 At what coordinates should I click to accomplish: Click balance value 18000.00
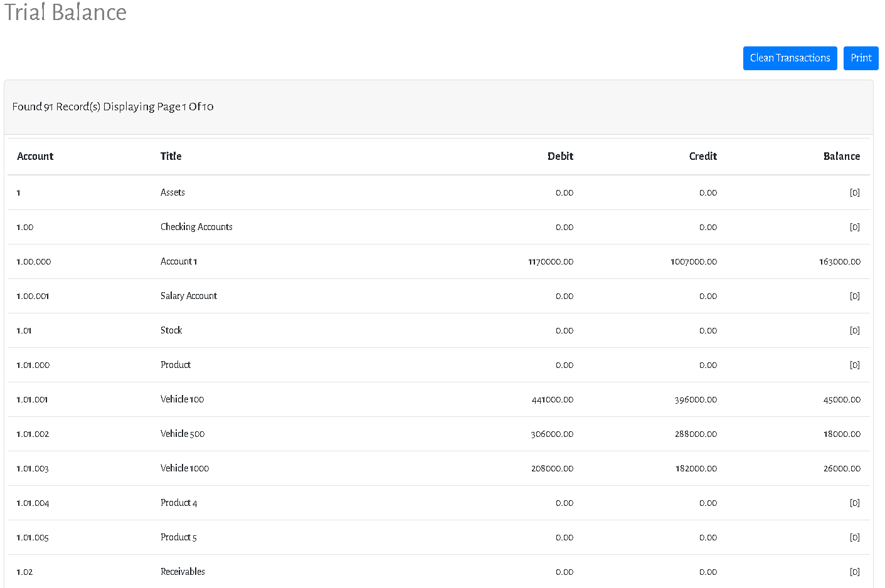(842, 434)
